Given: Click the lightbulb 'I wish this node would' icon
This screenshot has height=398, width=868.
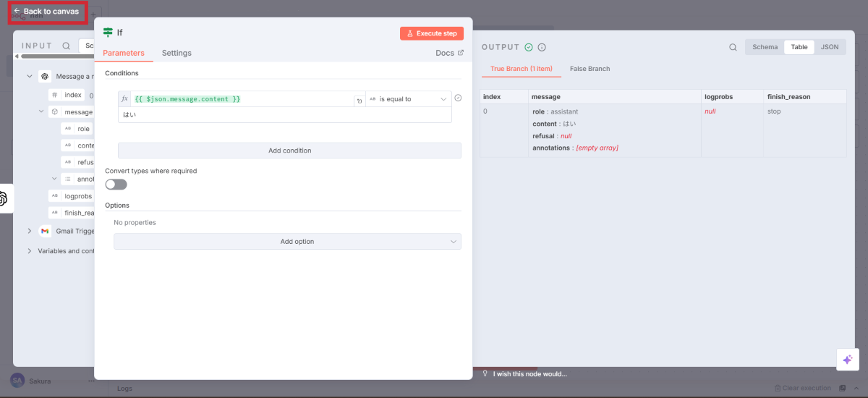Looking at the screenshot, I should coord(485,373).
